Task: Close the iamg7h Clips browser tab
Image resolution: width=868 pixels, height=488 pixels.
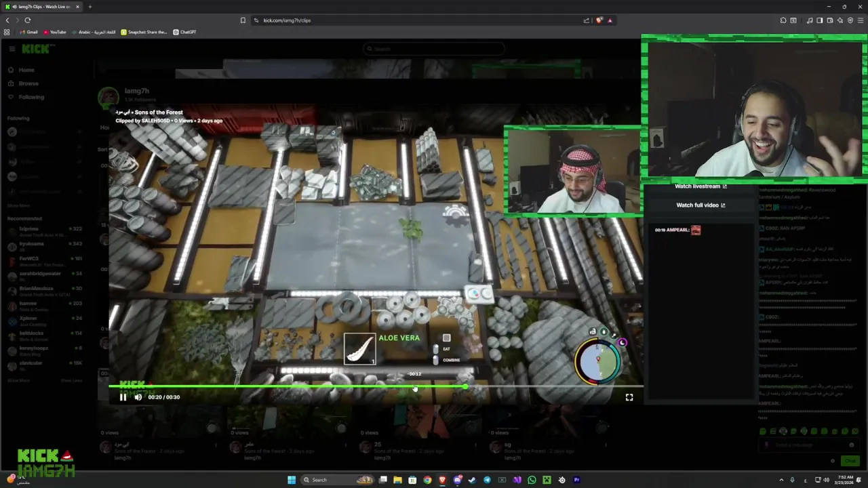Action: [77, 7]
